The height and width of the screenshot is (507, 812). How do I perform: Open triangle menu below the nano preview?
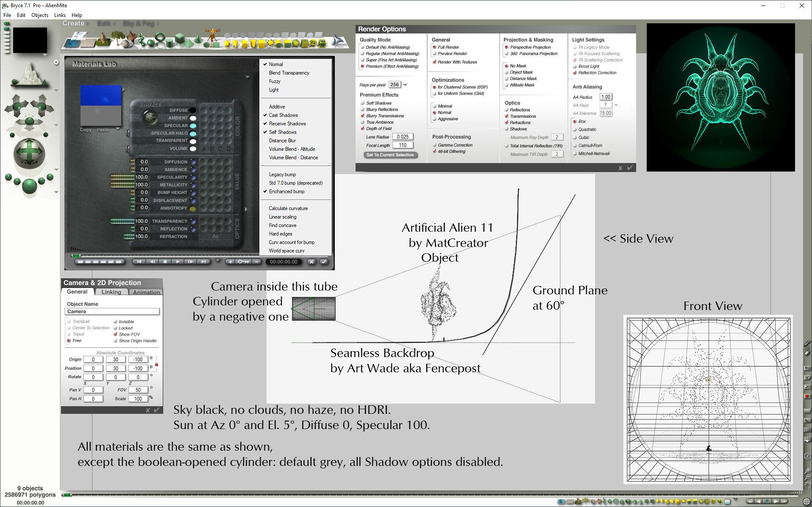pyautogui.click(x=44, y=55)
